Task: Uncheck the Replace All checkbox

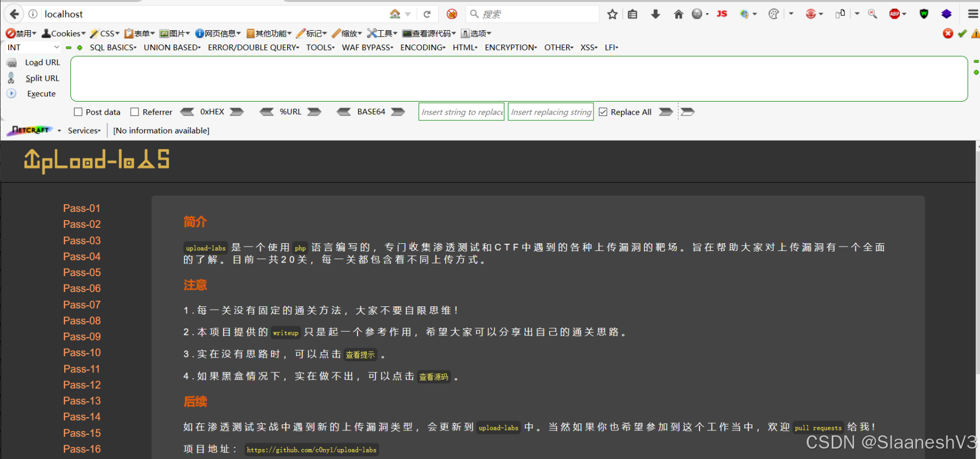Action: 603,112
